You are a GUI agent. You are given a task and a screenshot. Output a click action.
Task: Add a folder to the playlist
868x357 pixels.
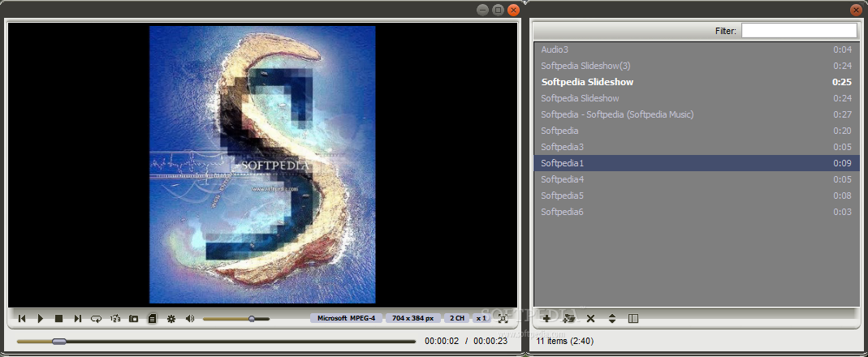pyautogui.click(x=568, y=318)
